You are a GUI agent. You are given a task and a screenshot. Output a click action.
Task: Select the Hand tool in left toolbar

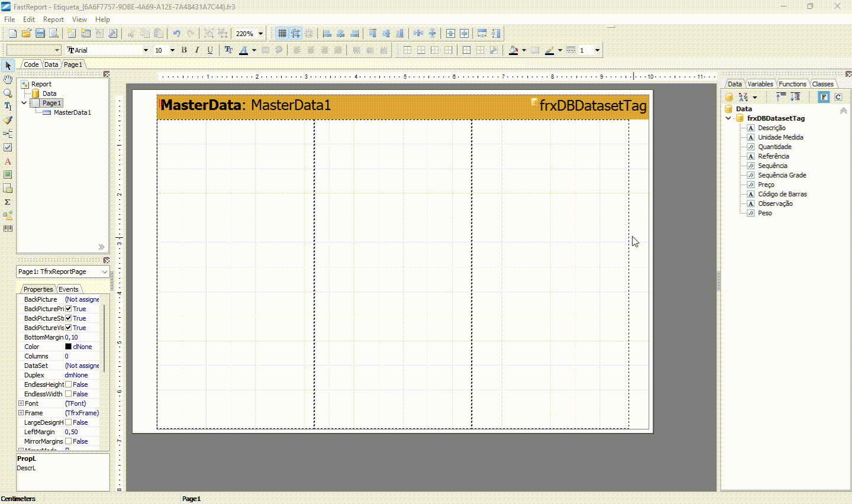8,79
